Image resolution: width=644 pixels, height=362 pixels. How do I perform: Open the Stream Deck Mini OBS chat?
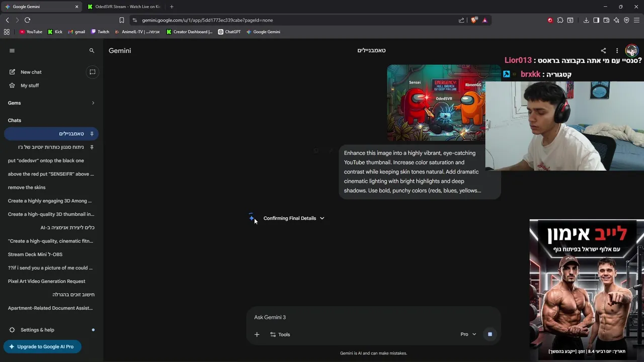click(x=51, y=254)
